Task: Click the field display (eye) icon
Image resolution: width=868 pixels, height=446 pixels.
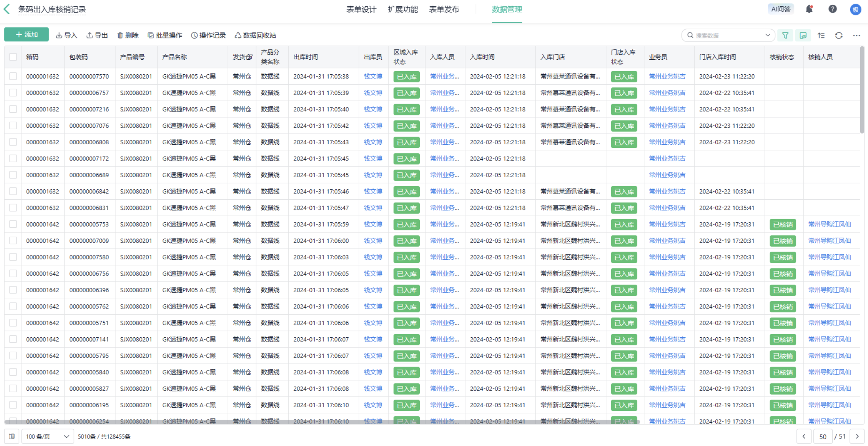Action: (803, 35)
